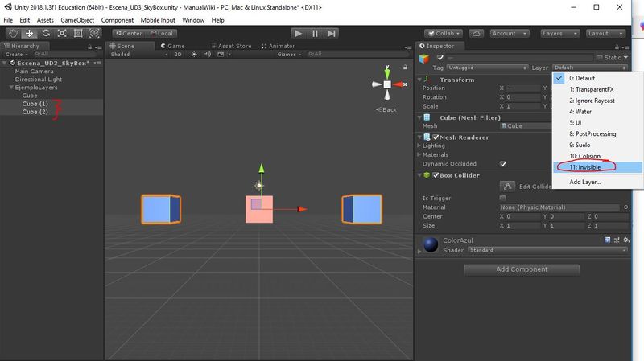Open the Window menu
This screenshot has height=361, width=644.
point(193,20)
